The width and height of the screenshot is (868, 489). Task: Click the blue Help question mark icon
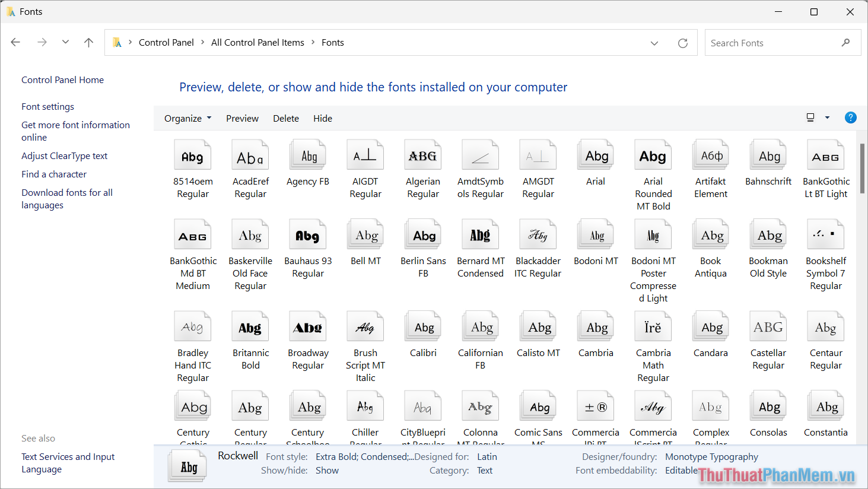coord(851,118)
